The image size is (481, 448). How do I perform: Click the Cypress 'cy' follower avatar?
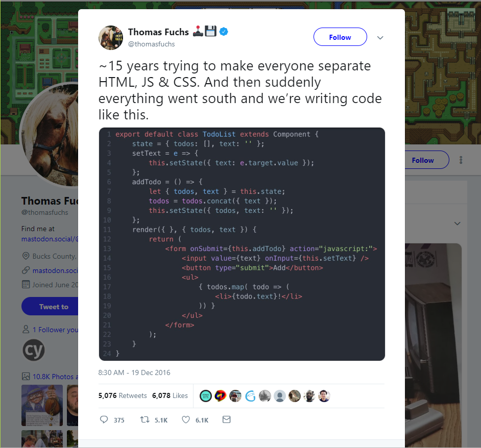(34, 350)
